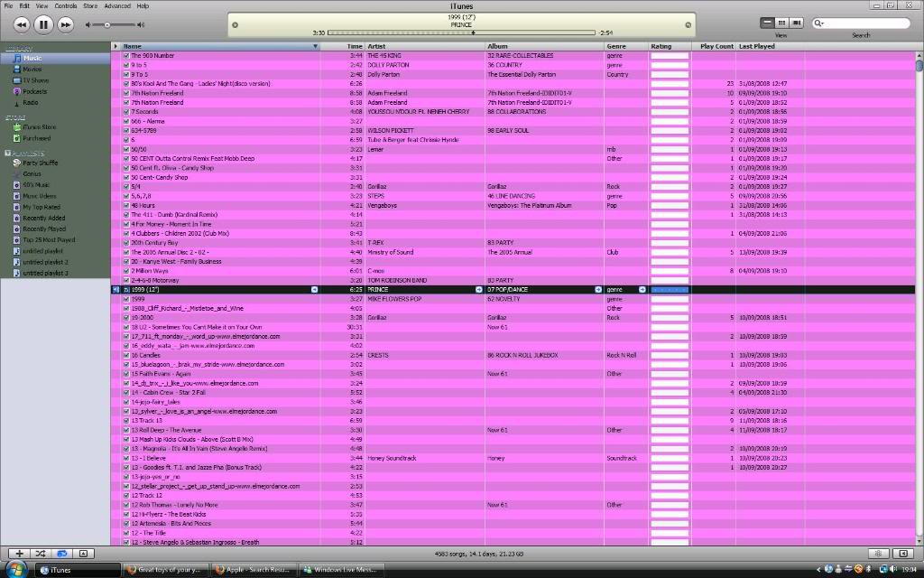Switch to Grid view

tap(781, 23)
